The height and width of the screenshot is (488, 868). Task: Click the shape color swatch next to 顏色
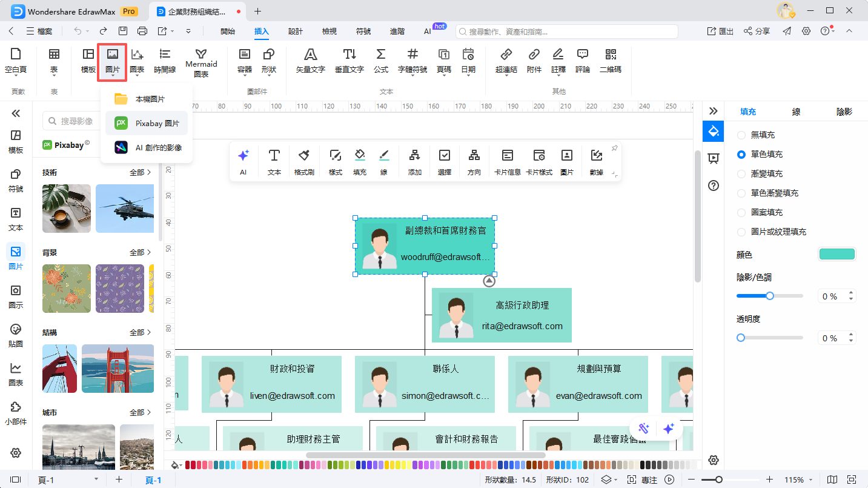tap(837, 254)
